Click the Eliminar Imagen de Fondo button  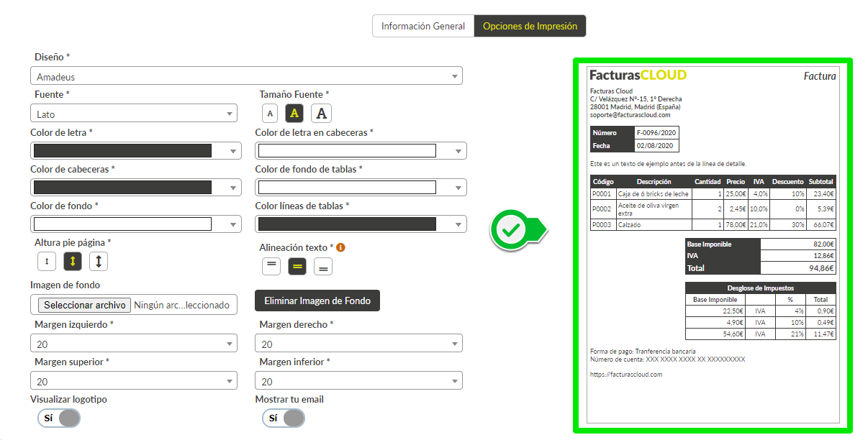click(317, 301)
